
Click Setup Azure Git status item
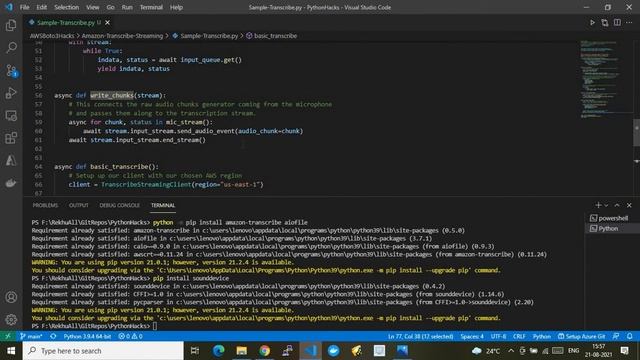(x=582, y=336)
